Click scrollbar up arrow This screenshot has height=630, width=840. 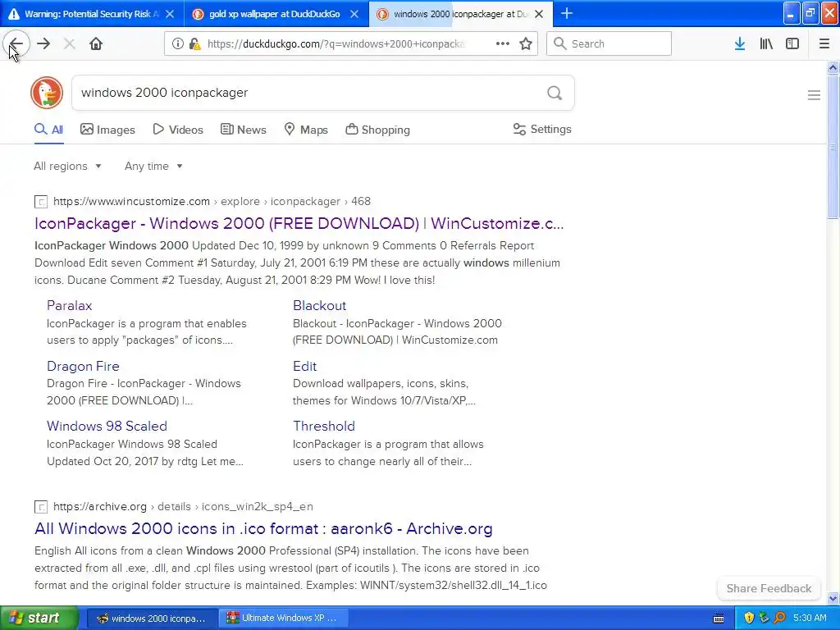point(833,67)
